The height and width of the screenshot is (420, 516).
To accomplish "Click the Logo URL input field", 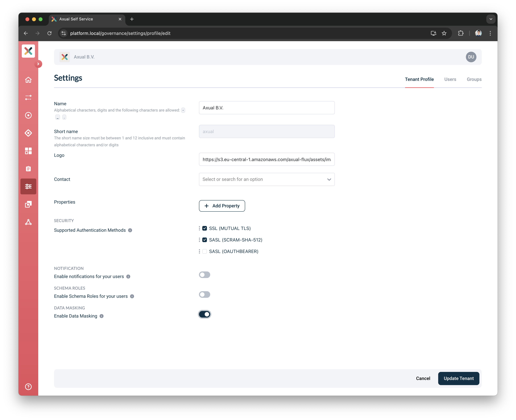I will click(267, 160).
